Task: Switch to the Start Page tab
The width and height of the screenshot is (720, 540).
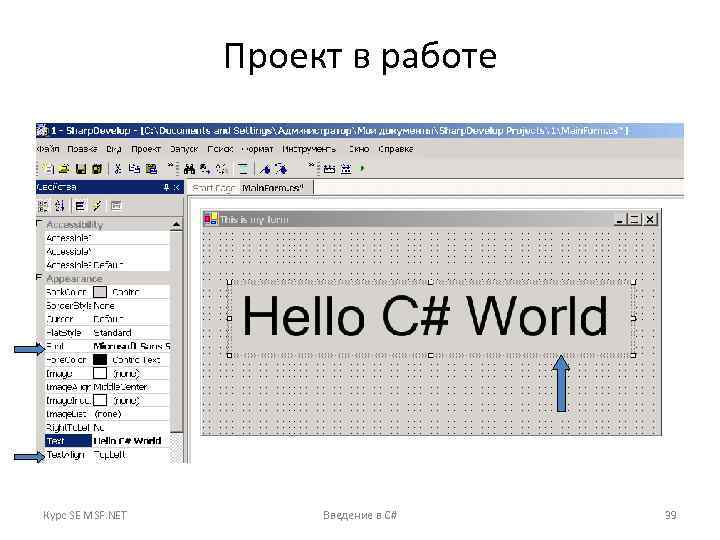Action: (x=214, y=188)
